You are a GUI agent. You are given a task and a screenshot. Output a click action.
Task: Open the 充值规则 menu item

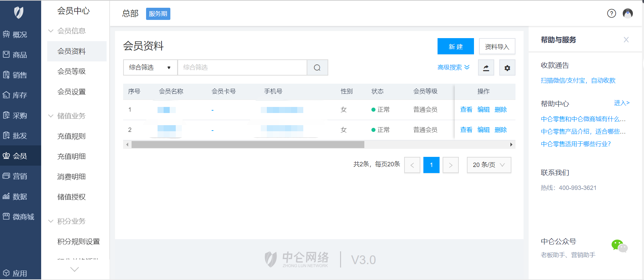(x=72, y=136)
